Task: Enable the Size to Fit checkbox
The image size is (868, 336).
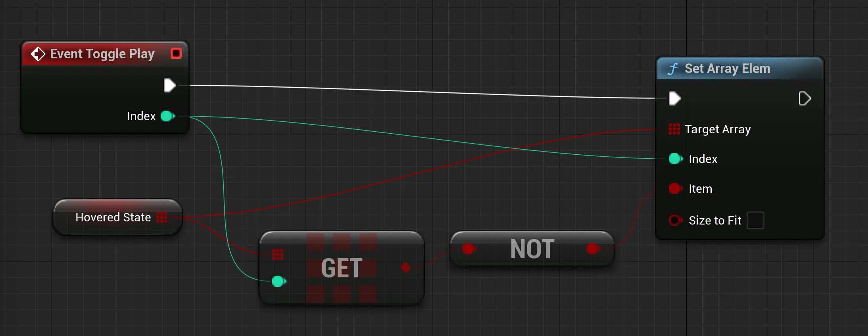Action: click(x=755, y=220)
